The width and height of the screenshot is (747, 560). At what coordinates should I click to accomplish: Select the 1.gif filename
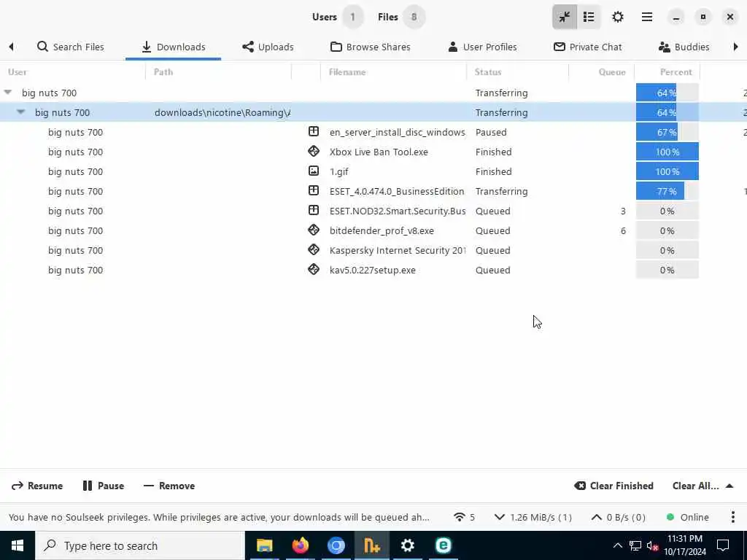(x=339, y=172)
